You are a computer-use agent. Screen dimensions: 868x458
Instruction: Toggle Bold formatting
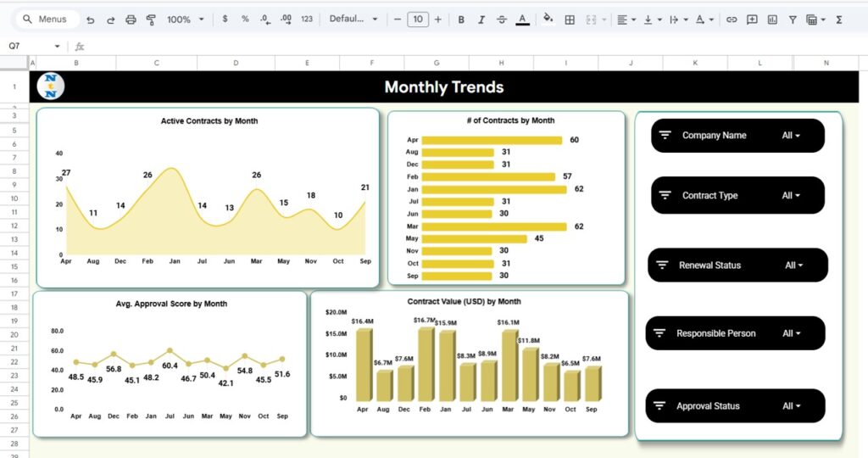coord(460,20)
